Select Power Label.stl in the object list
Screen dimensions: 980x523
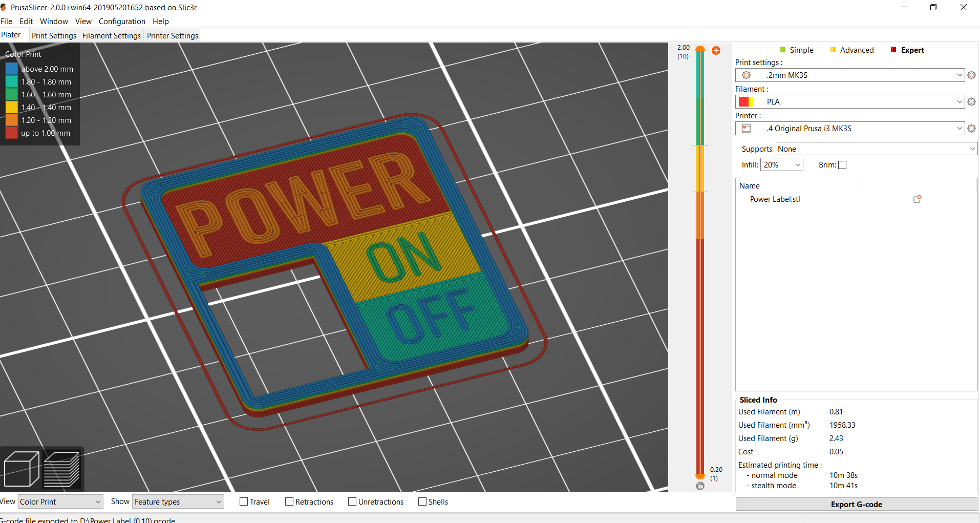tap(775, 199)
